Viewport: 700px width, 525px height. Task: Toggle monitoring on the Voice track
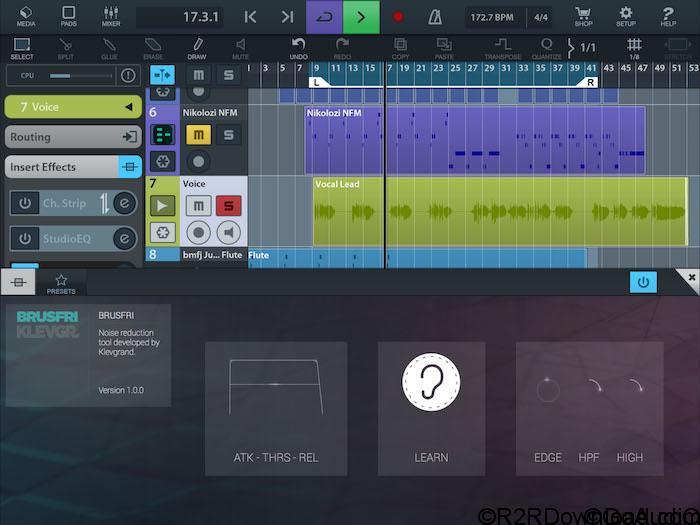pyautogui.click(x=229, y=232)
